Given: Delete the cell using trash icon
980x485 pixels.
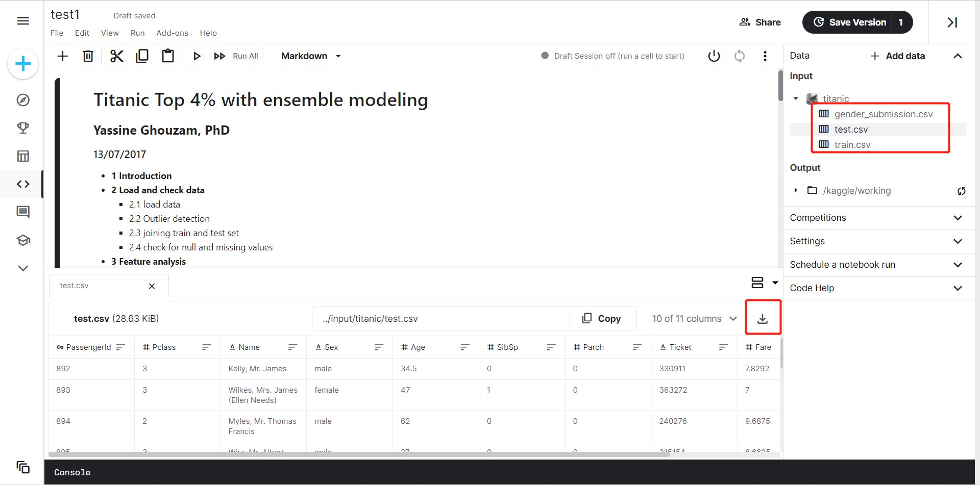Looking at the screenshot, I should point(88,56).
